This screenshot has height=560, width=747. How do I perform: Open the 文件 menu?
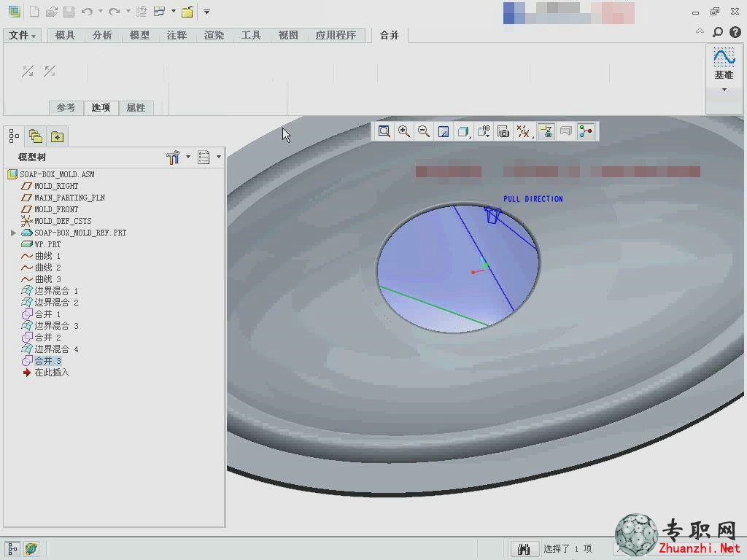pos(22,35)
